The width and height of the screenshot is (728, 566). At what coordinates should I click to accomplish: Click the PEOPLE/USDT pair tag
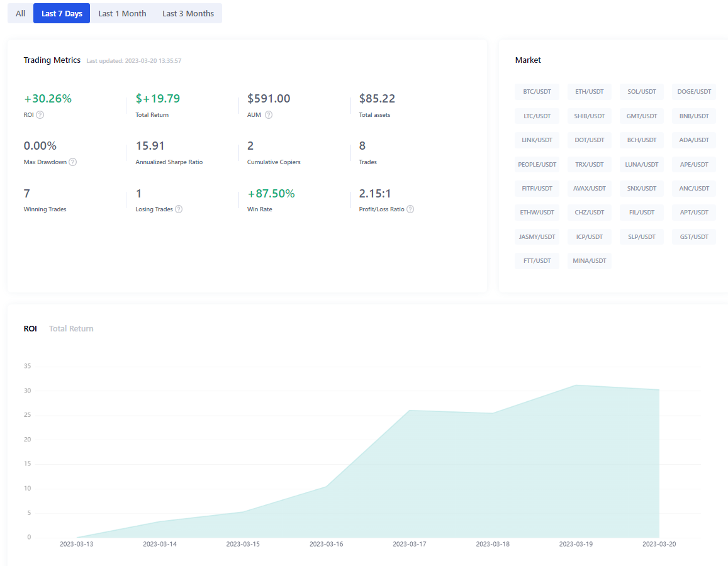(x=537, y=165)
